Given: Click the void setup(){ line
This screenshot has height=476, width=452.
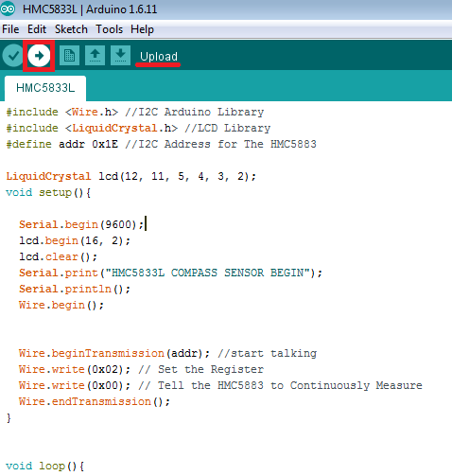Looking at the screenshot, I should click(48, 192).
